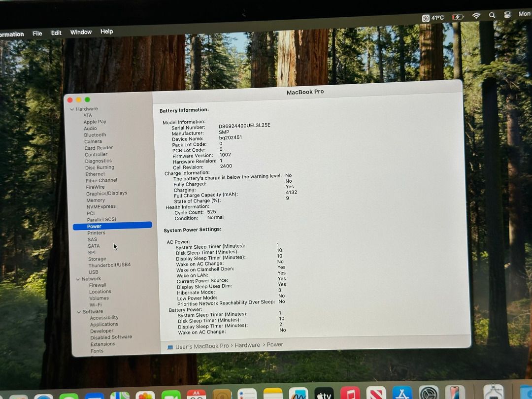Select Memory in the sidebar

(96, 200)
